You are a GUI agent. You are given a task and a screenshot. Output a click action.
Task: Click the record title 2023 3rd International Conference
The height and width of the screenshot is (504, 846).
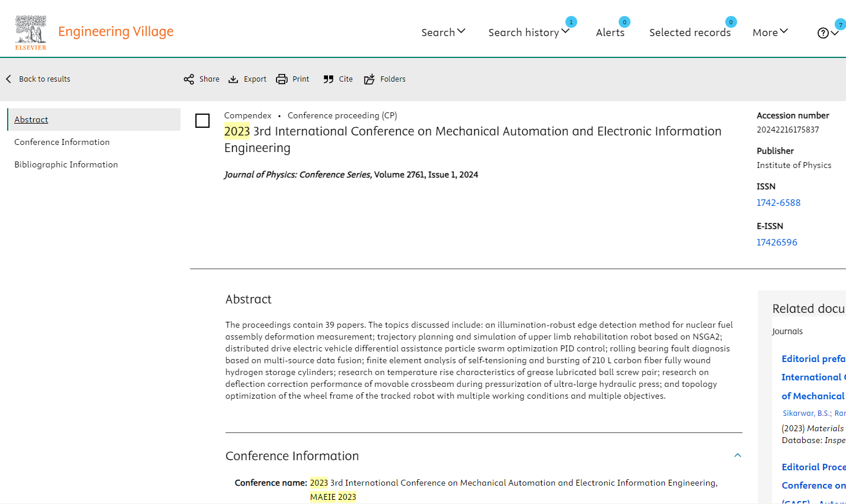473,140
